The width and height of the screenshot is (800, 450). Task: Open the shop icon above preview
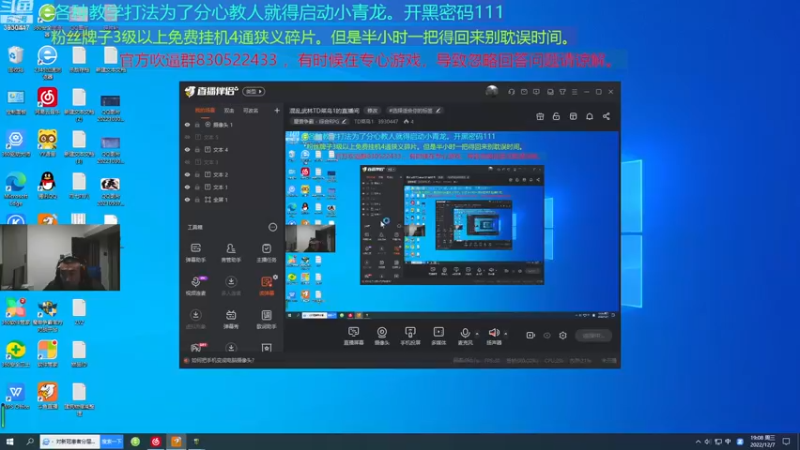[x=573, y=116]
